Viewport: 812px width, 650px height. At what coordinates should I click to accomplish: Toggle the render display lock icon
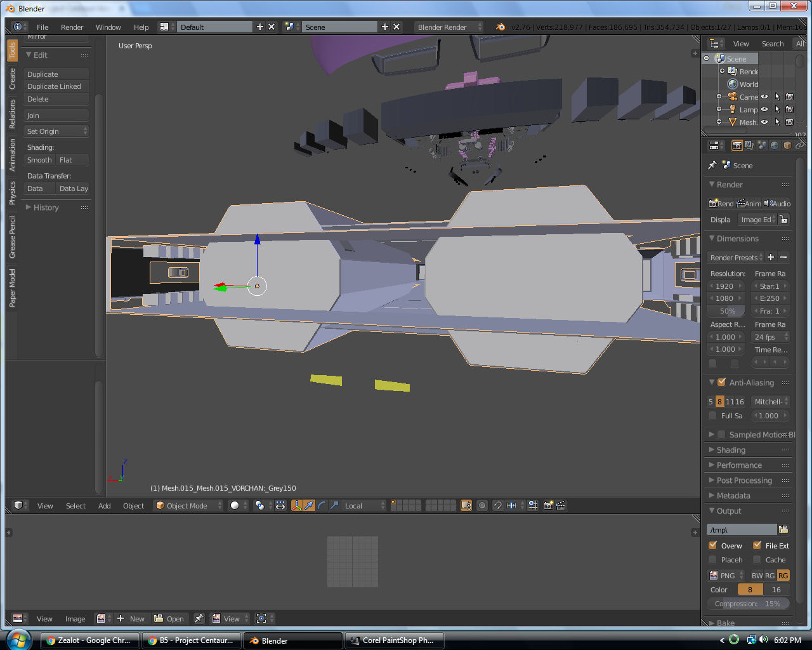(783, 220)
